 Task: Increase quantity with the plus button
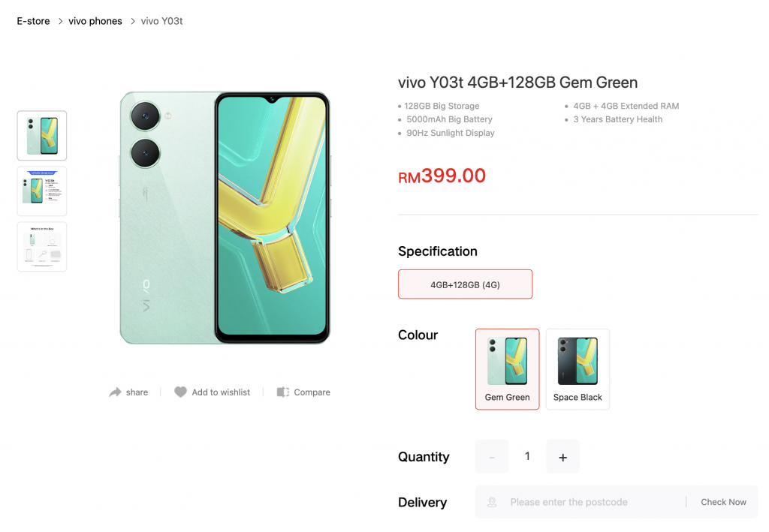point(562,456)
